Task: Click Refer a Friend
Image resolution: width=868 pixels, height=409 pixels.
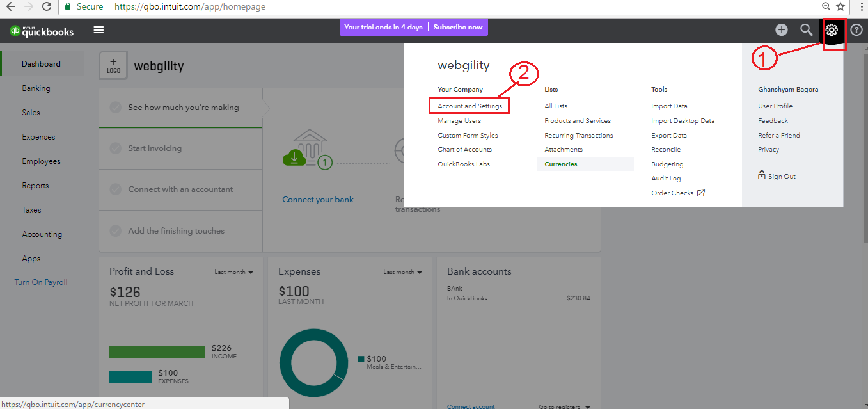Action: 779,136
